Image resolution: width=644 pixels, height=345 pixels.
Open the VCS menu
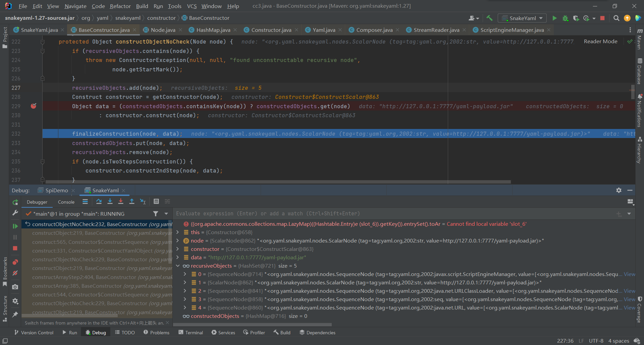click(192, 6)
